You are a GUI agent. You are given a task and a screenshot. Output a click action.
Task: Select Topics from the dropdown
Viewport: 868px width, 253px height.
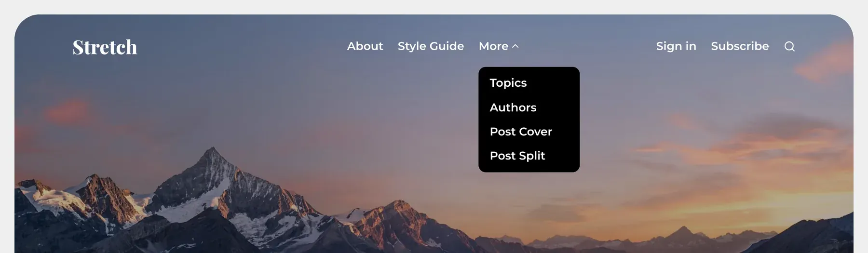(508, 83)
